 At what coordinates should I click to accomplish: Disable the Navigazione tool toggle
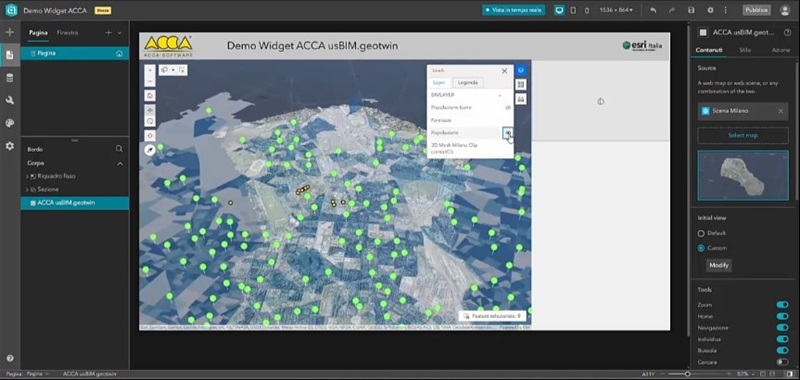coord(782,327)
